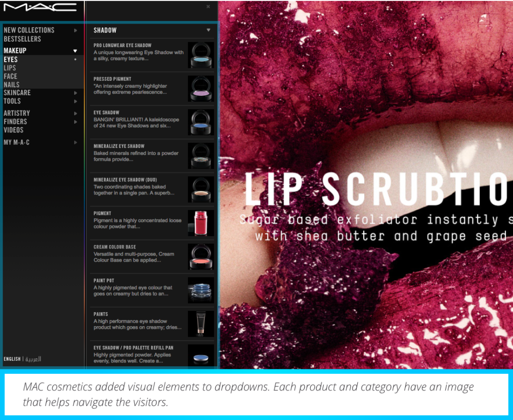Click the Cream Colour Base title

click(x=115, y=247)
